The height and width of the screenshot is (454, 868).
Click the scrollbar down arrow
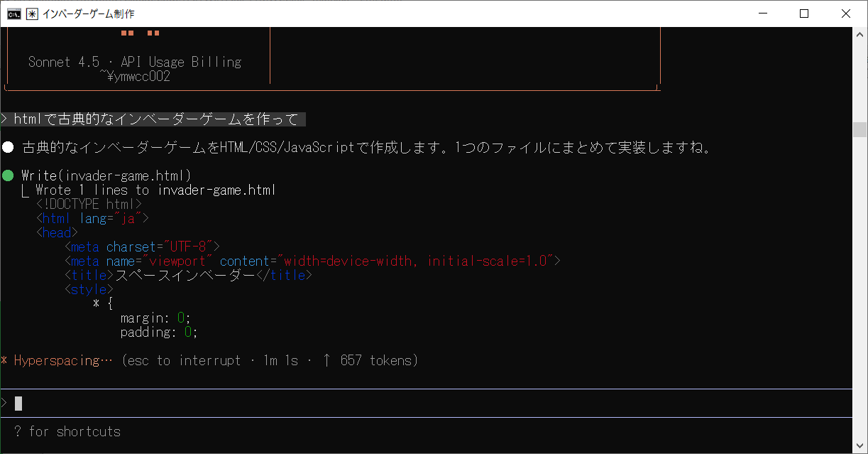pos(860,447)
